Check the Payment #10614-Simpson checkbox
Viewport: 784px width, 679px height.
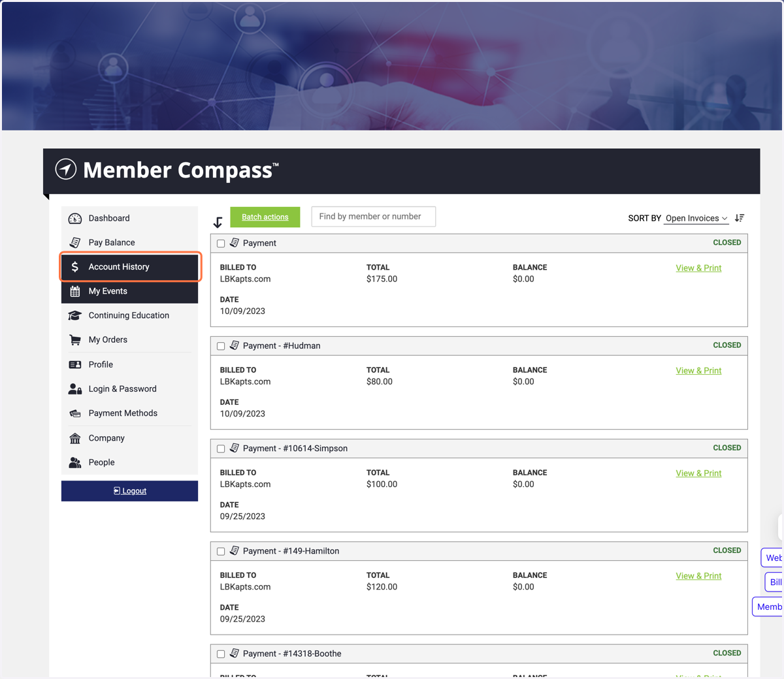[221, 449]
